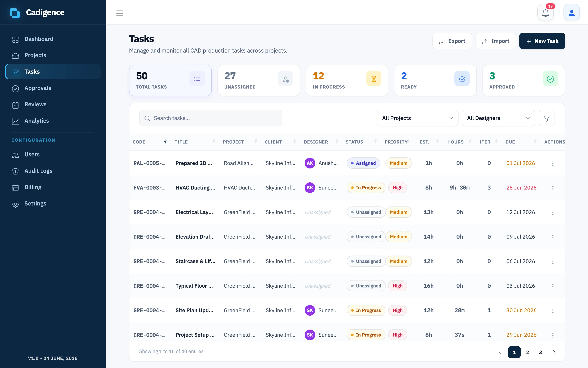Screen dimensions: 588x368
Task: Click the Import button
Action: coord(496,41)
